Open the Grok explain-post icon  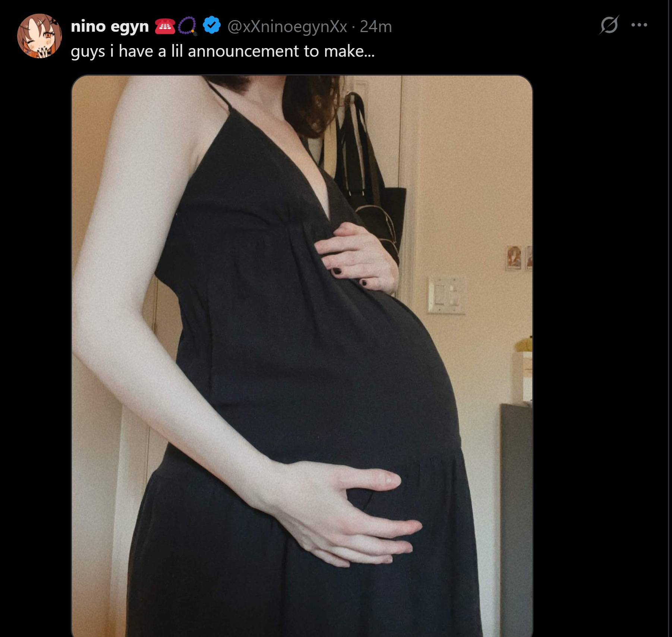coord(609,25)
